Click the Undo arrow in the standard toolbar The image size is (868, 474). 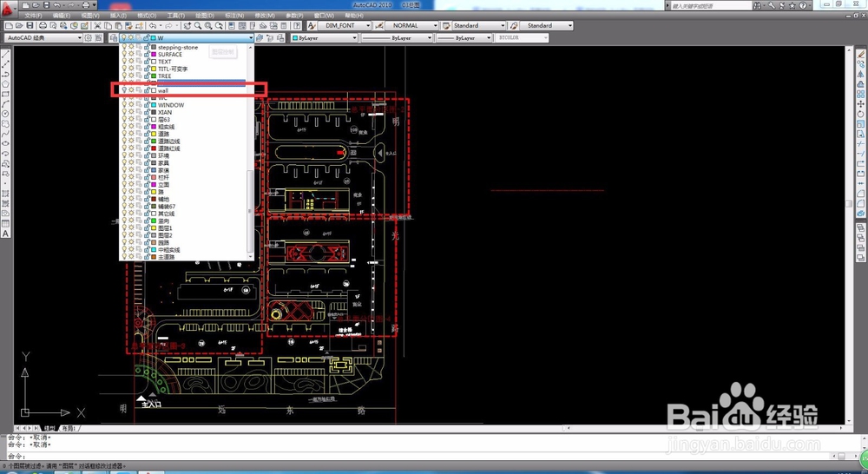point(152,25)
